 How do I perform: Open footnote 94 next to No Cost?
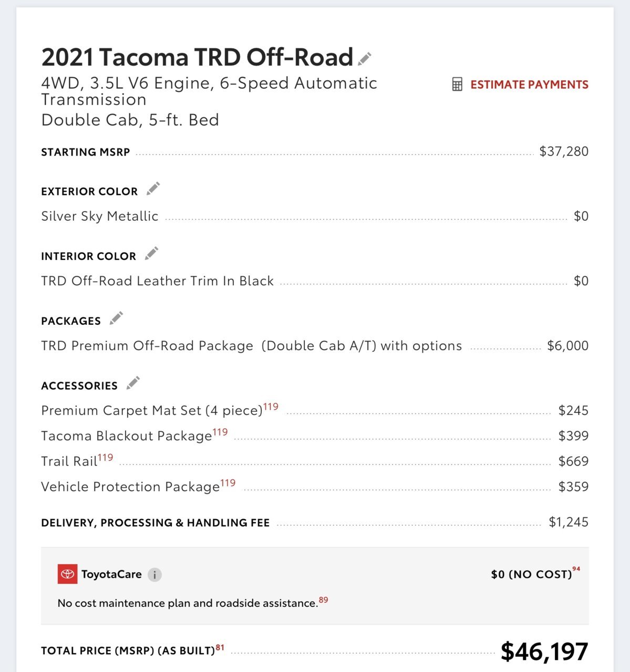(576, 569)
